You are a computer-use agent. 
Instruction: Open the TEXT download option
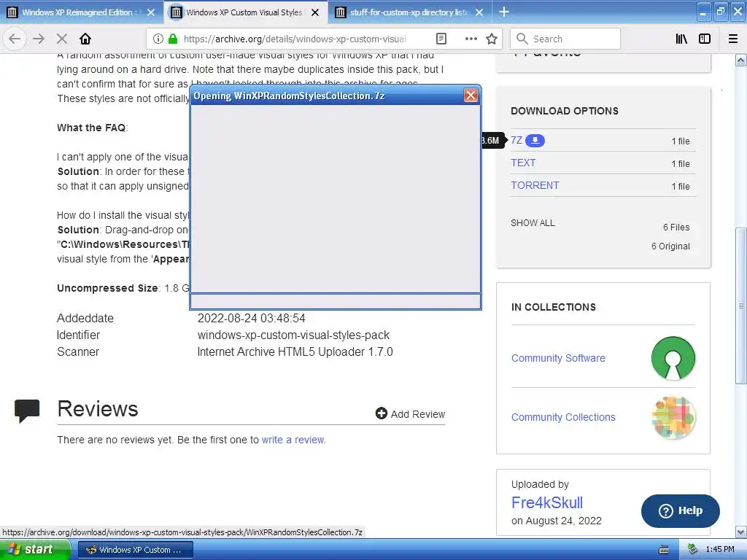click(x=523, y=163)
